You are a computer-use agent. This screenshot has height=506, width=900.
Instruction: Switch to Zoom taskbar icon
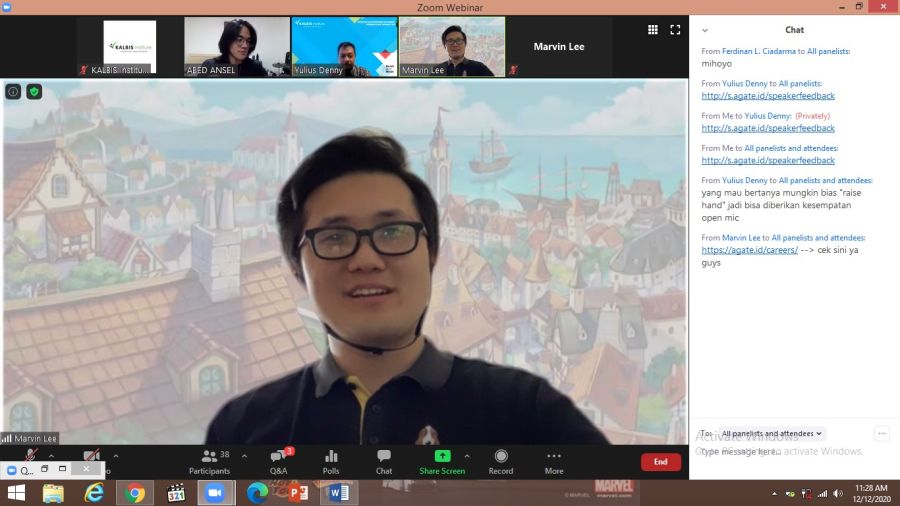coord(216,493)
